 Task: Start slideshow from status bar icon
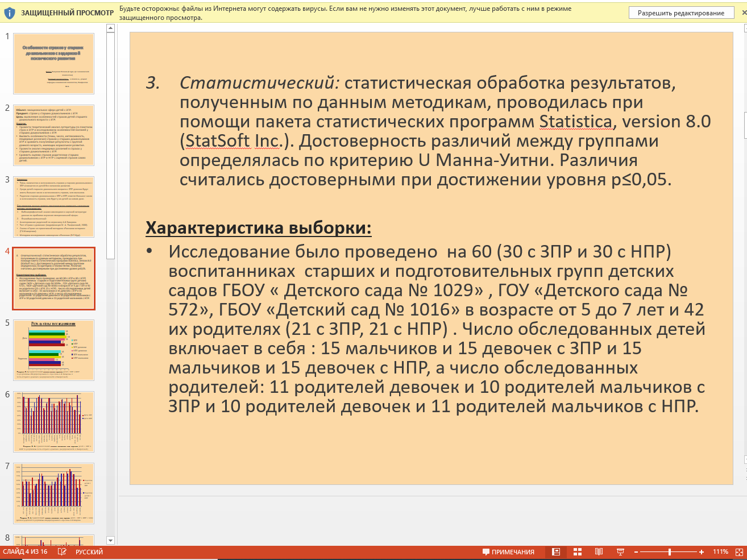pos(620,552)
